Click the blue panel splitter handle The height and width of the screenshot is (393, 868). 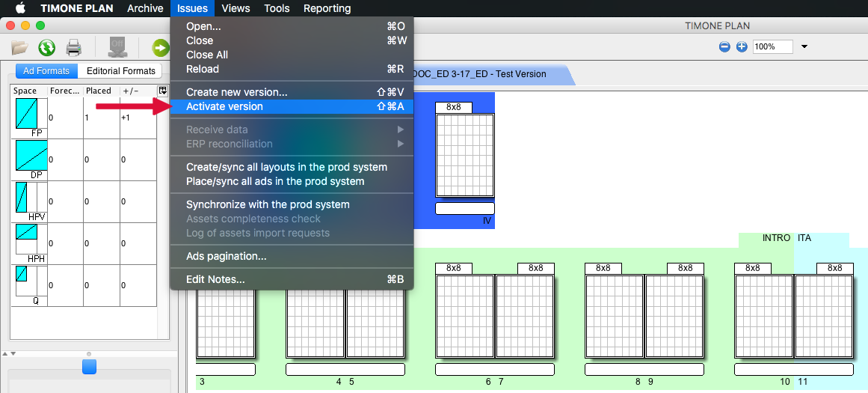pyautogui.click(x=89, y=366)
